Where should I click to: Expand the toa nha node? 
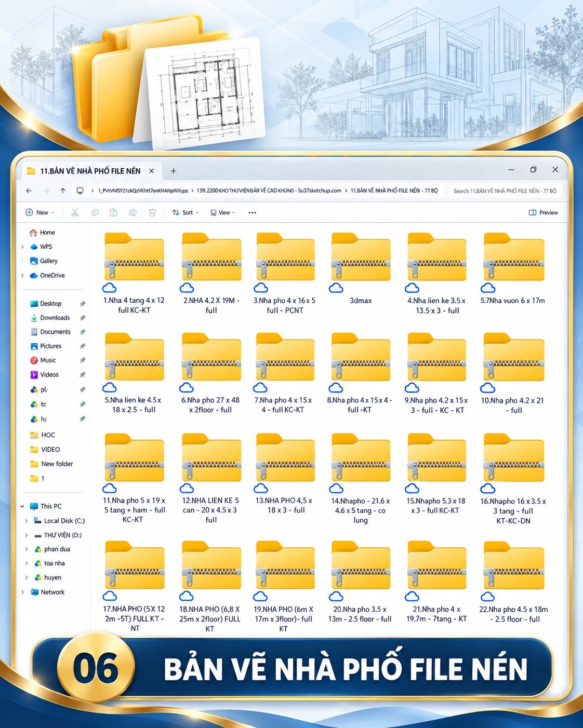click(x=27, y=563)
